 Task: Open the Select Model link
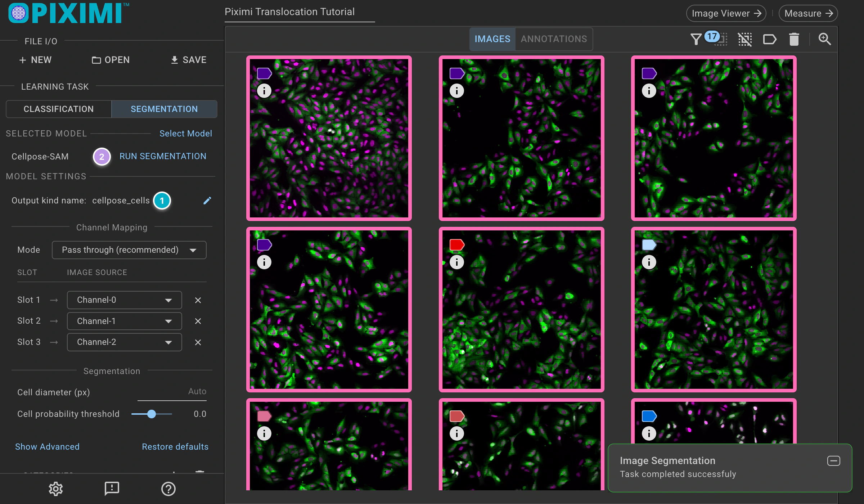pos(186,134)
